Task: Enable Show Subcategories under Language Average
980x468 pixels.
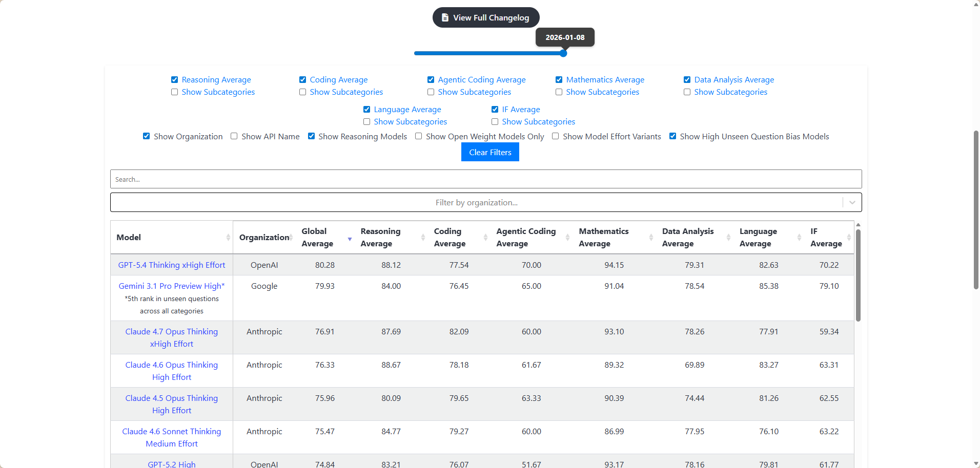Action: coord(366,122)
